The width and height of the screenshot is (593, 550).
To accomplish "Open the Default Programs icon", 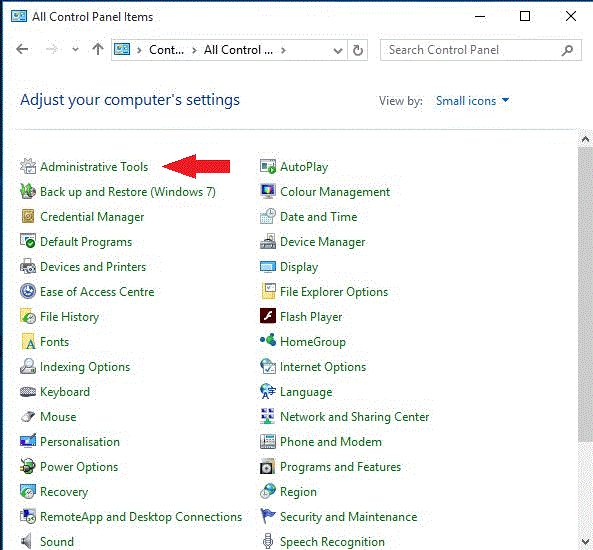I will [x=28, y=241].
